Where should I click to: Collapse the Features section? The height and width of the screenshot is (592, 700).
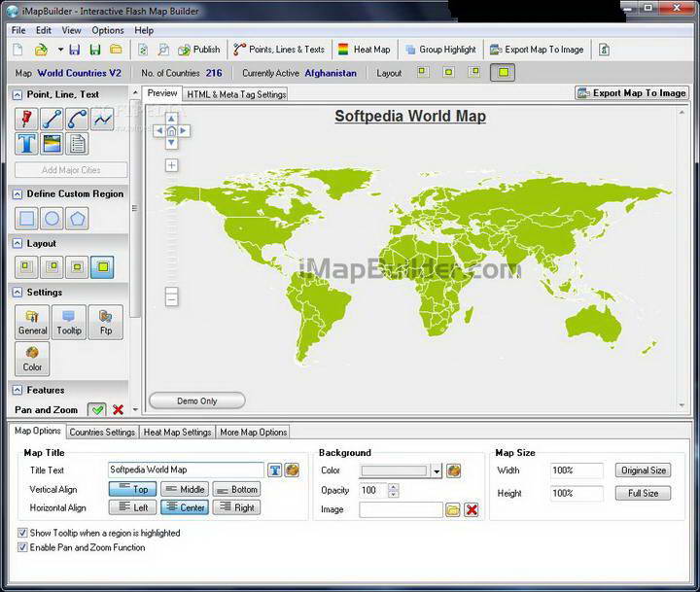coord(17,390)
